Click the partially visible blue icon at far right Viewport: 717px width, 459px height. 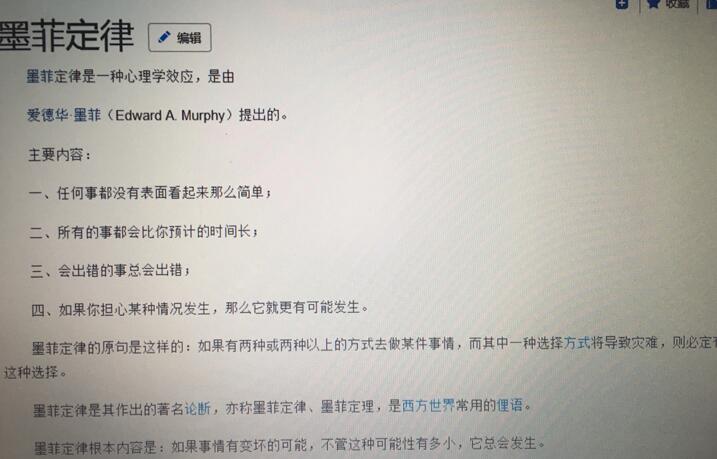coord(712,4)
